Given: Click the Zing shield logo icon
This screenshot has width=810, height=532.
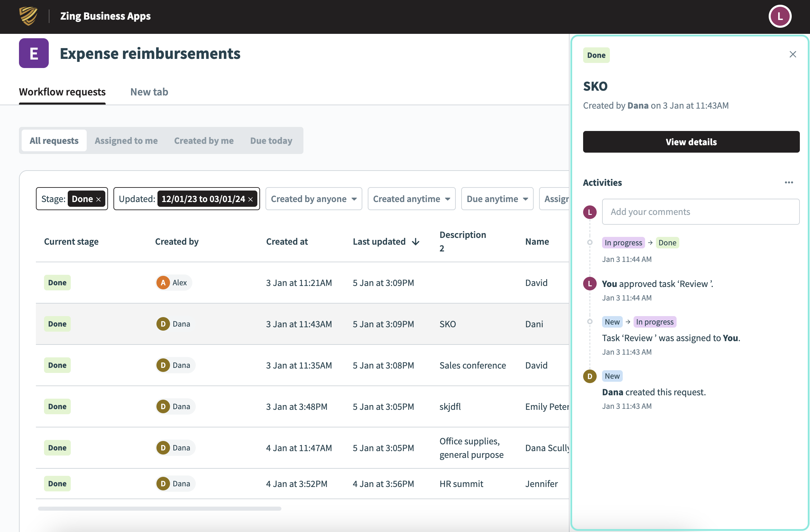Looking at the screenshot, I should [x=28, y=16].
